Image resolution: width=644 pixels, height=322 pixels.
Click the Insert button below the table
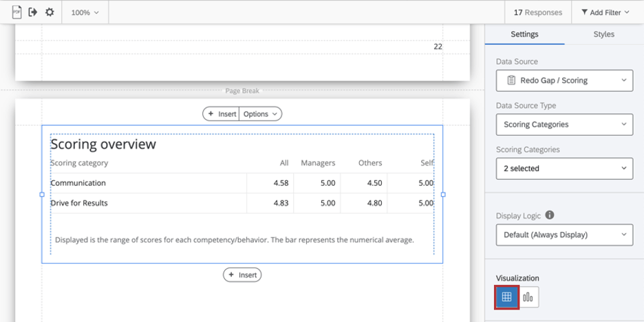[x=242, y=275]
